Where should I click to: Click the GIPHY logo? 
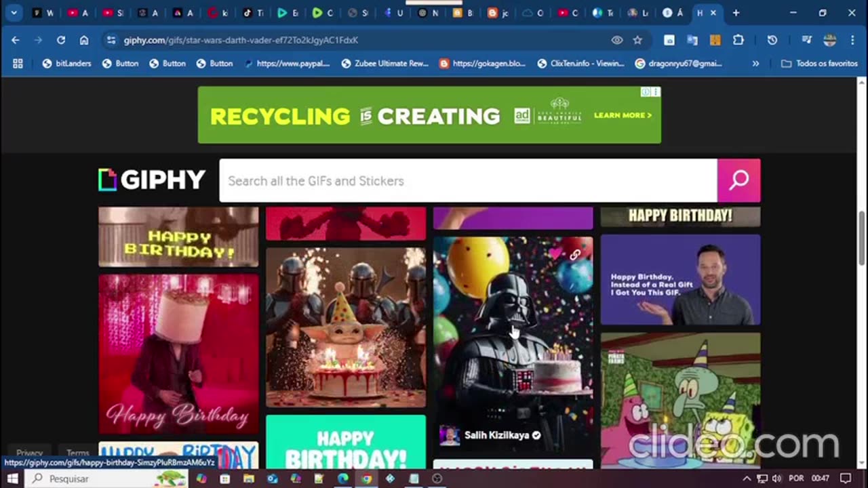pyautogui.click(x=152, y=180)
